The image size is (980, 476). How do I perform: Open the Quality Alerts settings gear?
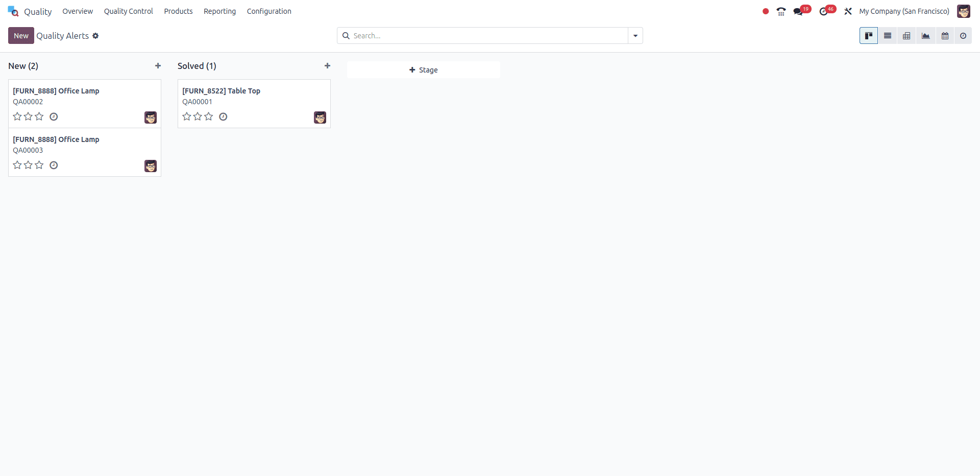96,36
